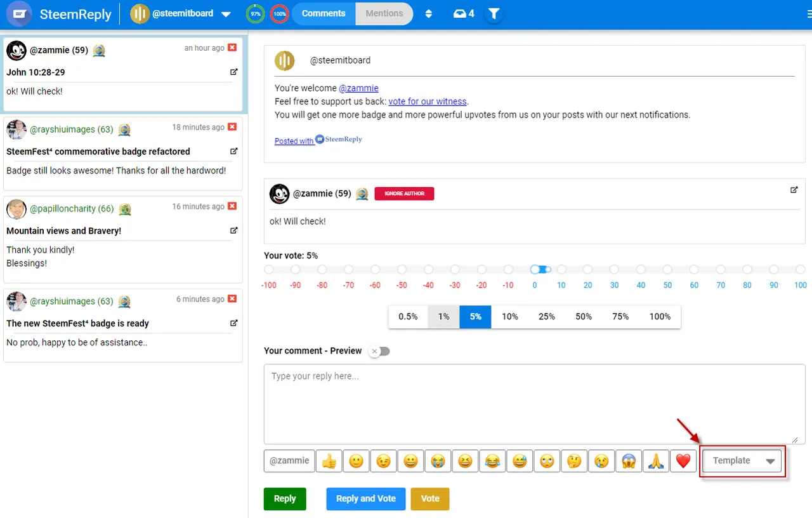
Task: Insert the praying hands emoji
Action: (x=656, y=461)
